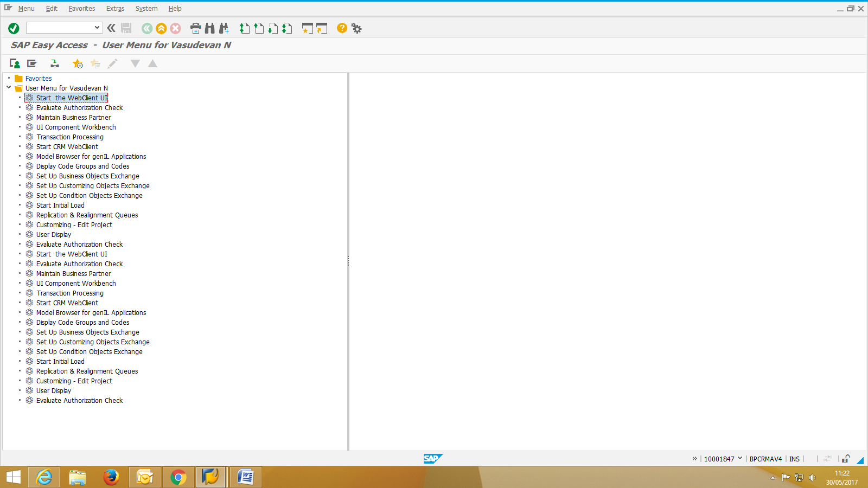Click the Move Favorites Down triangle

click(135, 63)
